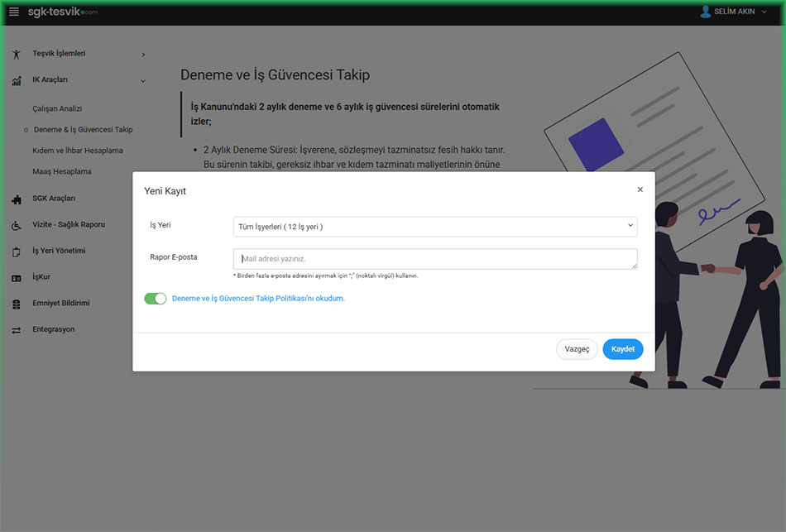Go to Maaş Hesaplama menu item
Screen dimensions: 786x532
pyautogui.click(x=62, y=171)
